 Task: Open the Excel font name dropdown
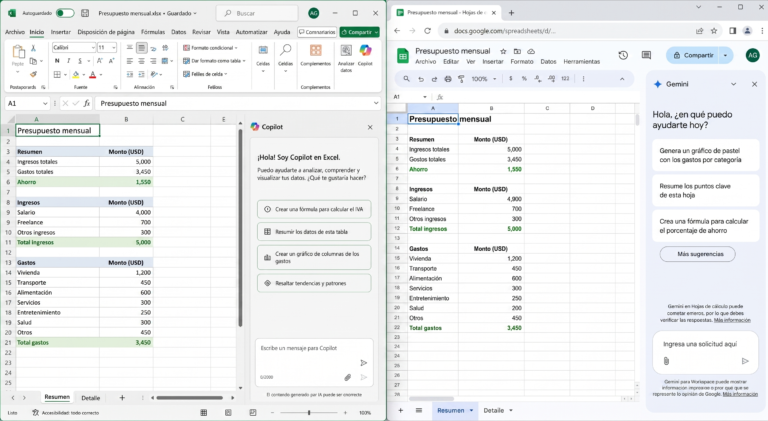click(93, 47)
